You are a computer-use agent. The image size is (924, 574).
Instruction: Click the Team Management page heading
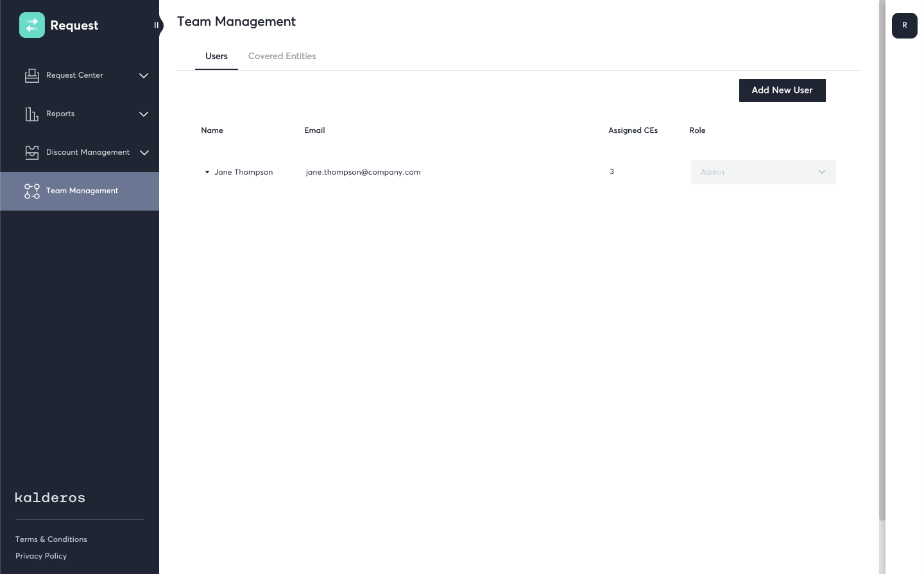(236, 22)
